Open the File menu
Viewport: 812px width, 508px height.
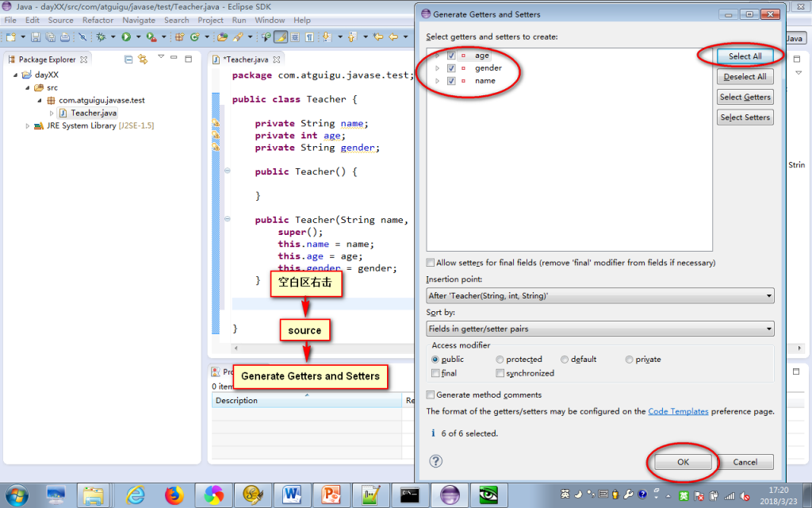[10, 20]
